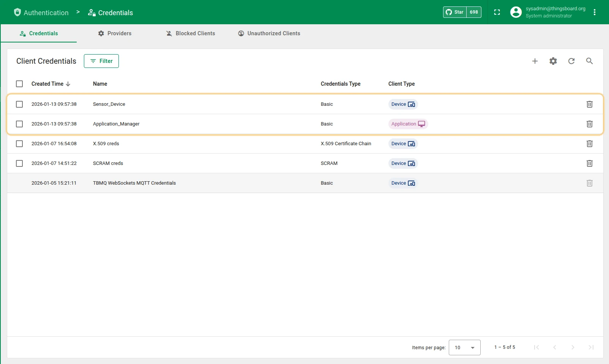Screen dimensions: 609x364
Task: Open Sensor_Device credentials name
Action: pos(109,104)
